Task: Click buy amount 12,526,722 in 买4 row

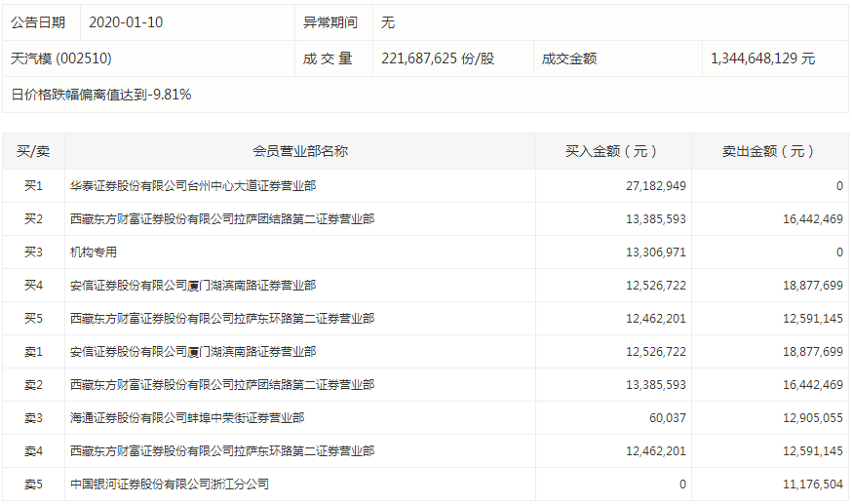Action: pyautogui.click(x=656, y=285)
